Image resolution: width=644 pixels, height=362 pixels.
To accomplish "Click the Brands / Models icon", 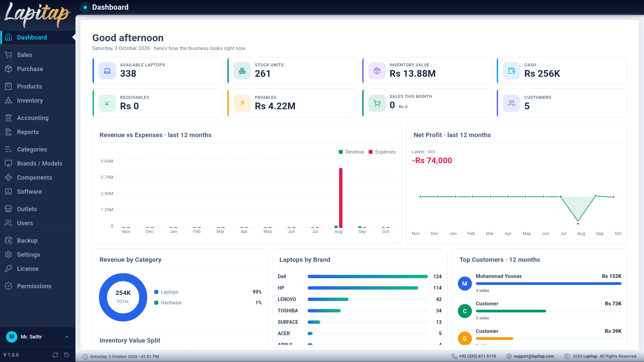I will tap(8, 163).
